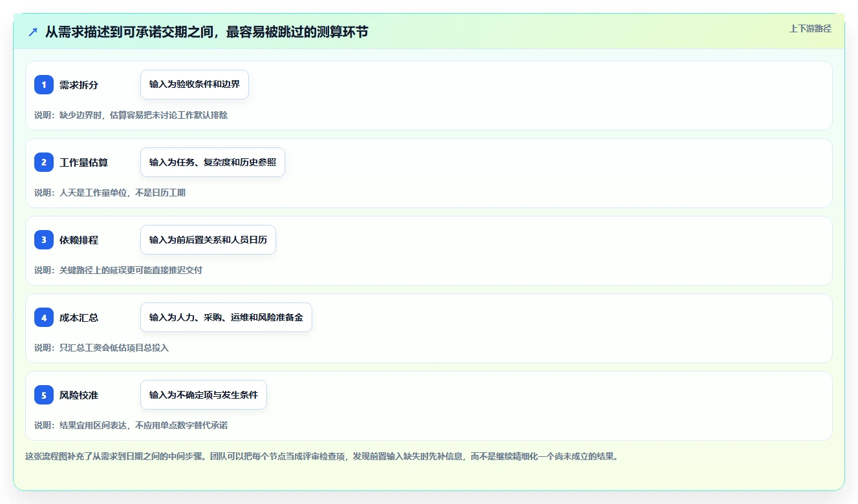This screenshot has height=504, width=858.
Task: Click the note 人天是工作量单位
Action: tap(110, 193)
